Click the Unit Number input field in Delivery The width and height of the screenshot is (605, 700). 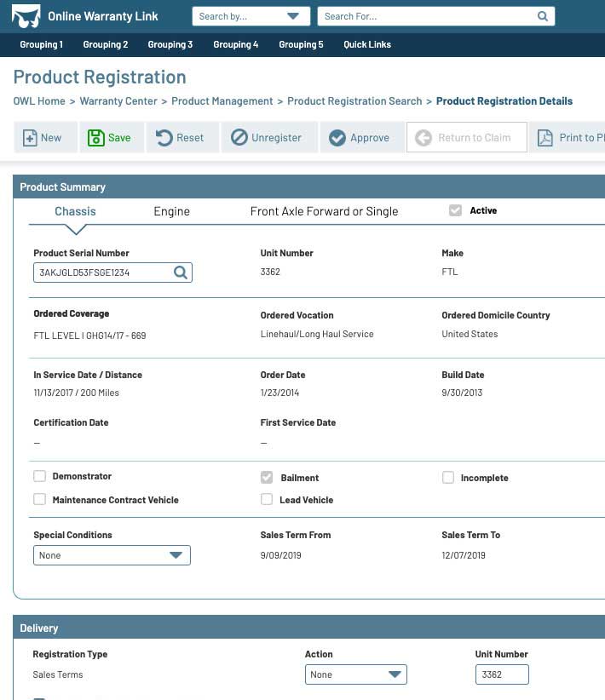coord(501,674)
